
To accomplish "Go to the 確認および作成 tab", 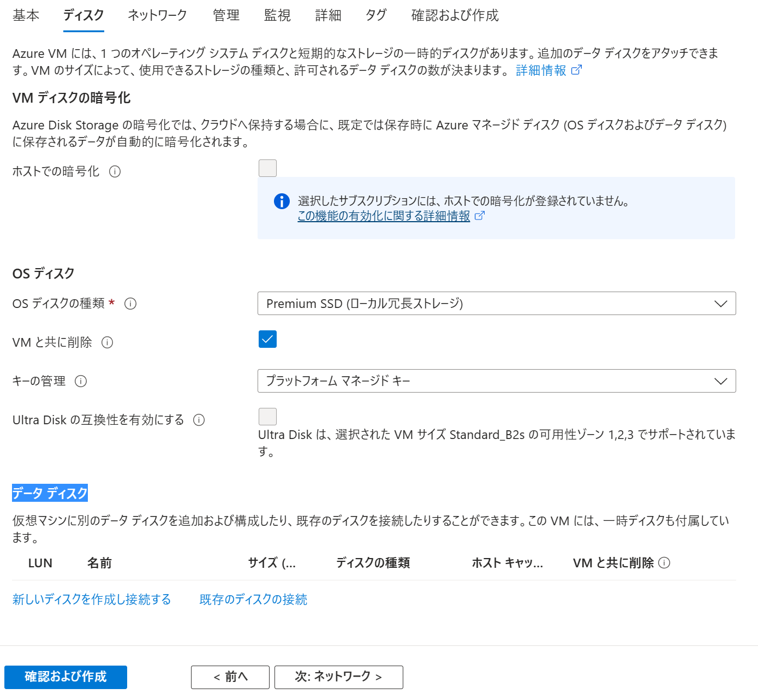I will click(x=455, y=15).
